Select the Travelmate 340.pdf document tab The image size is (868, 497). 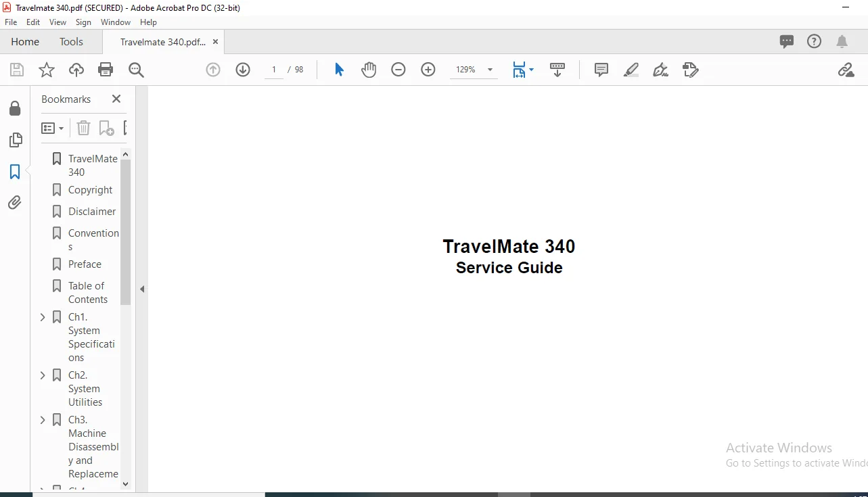click(x=162, y=42)
